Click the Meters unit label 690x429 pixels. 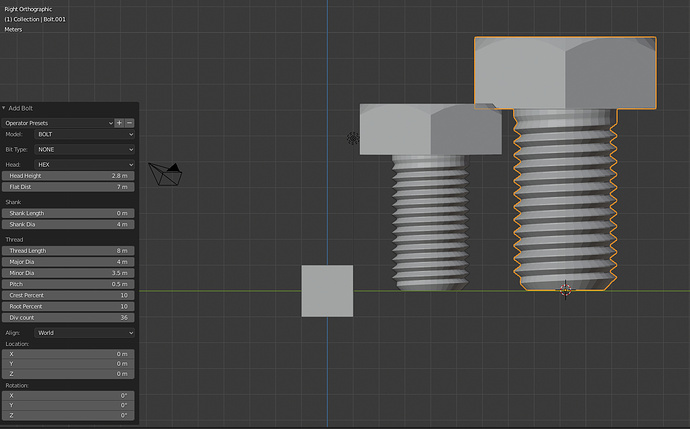(13, 29)
